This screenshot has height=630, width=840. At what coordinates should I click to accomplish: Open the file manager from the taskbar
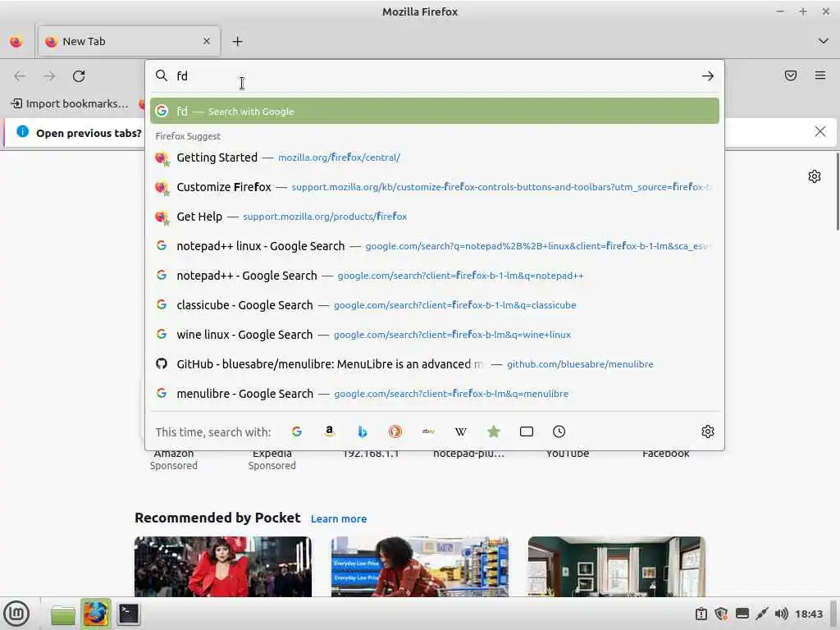pos(63,614)
